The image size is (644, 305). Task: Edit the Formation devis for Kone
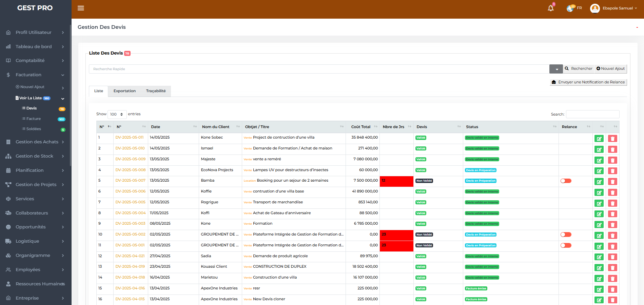pos(599,225)
